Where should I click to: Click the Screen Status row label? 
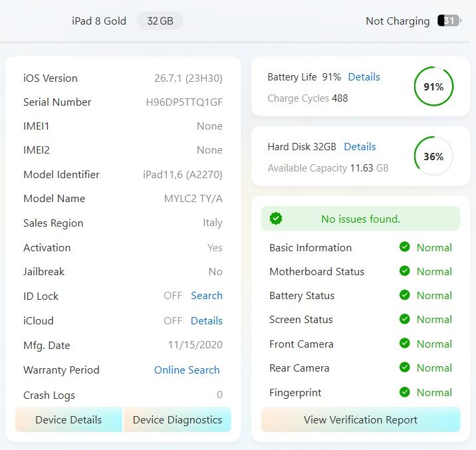(x=301, y=320)
